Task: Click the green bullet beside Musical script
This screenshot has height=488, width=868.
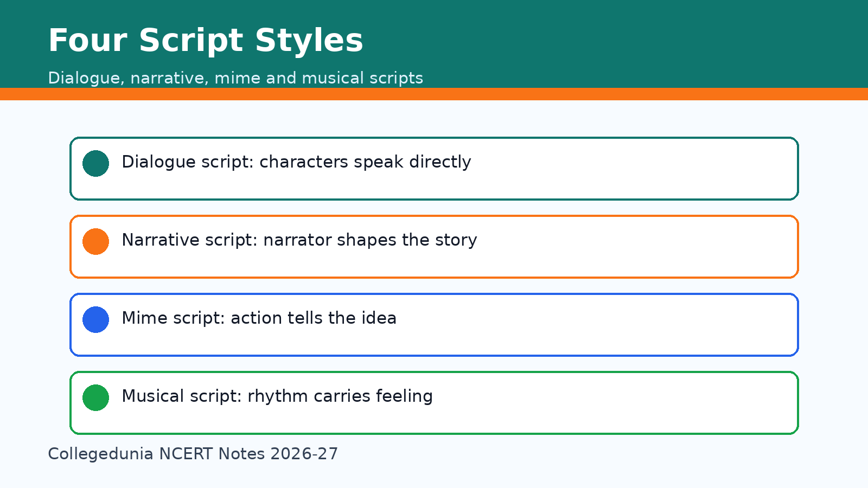Action: [x=95, y=397]
